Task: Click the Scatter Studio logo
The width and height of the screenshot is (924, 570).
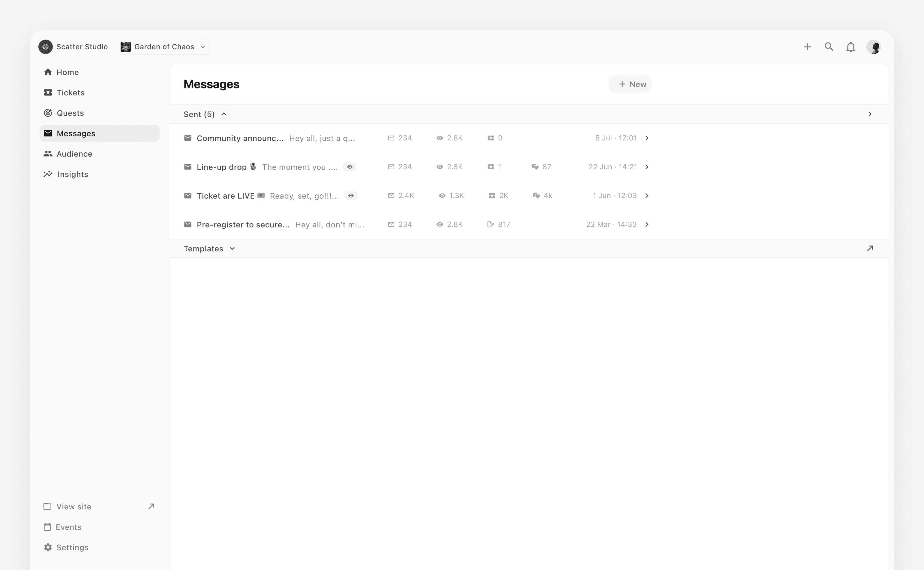Action: [46, 47]
